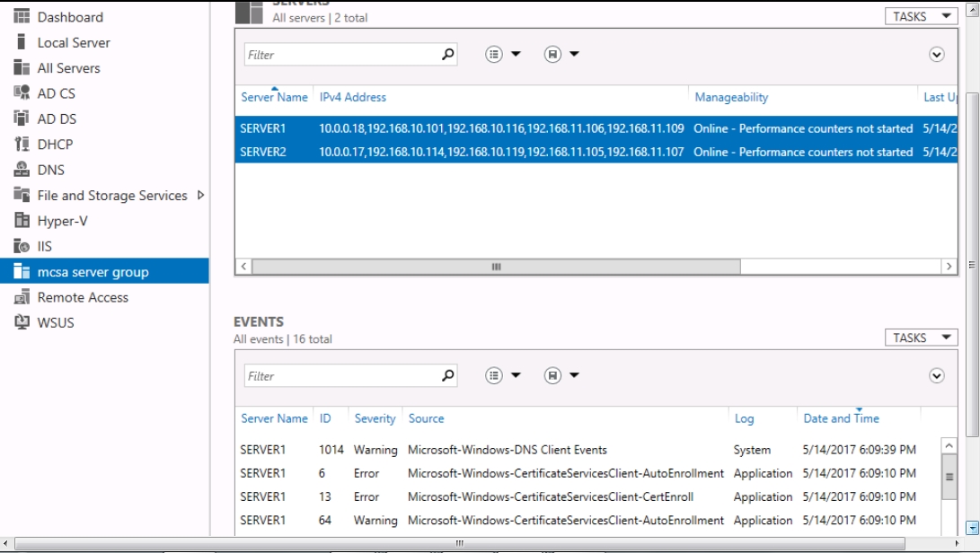Screen dimensions: 980x553
Task: Select the SERVER1 row in servers list
Action: 596,128
